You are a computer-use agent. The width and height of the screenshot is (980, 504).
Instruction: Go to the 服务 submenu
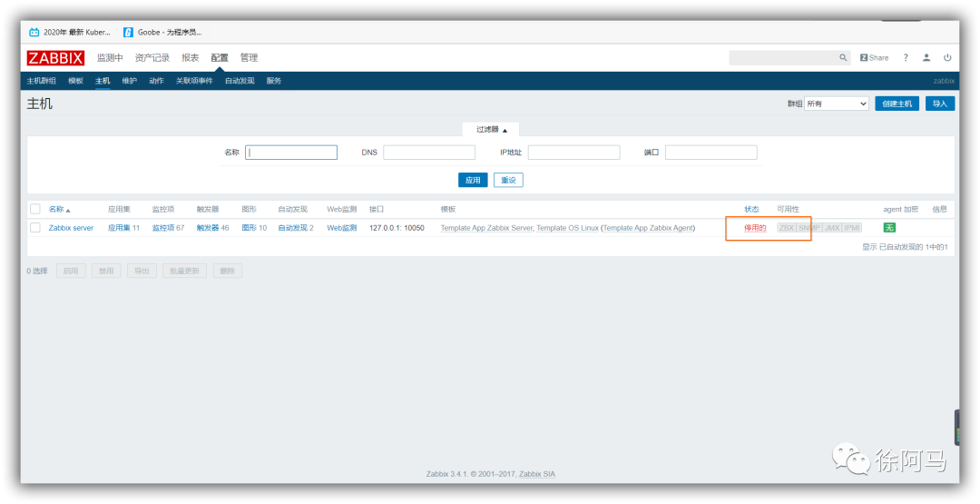point(274,81)
